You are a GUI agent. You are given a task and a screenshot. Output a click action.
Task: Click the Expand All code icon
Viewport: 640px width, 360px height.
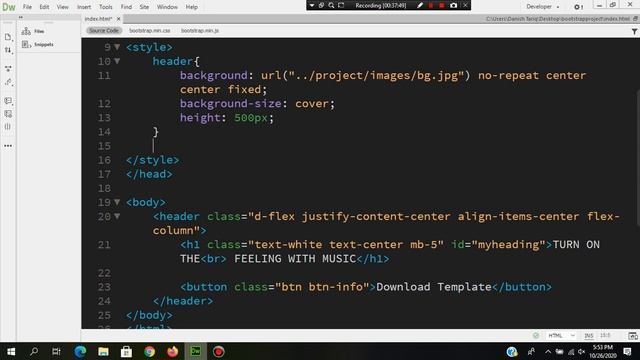[x=8, y=69]
